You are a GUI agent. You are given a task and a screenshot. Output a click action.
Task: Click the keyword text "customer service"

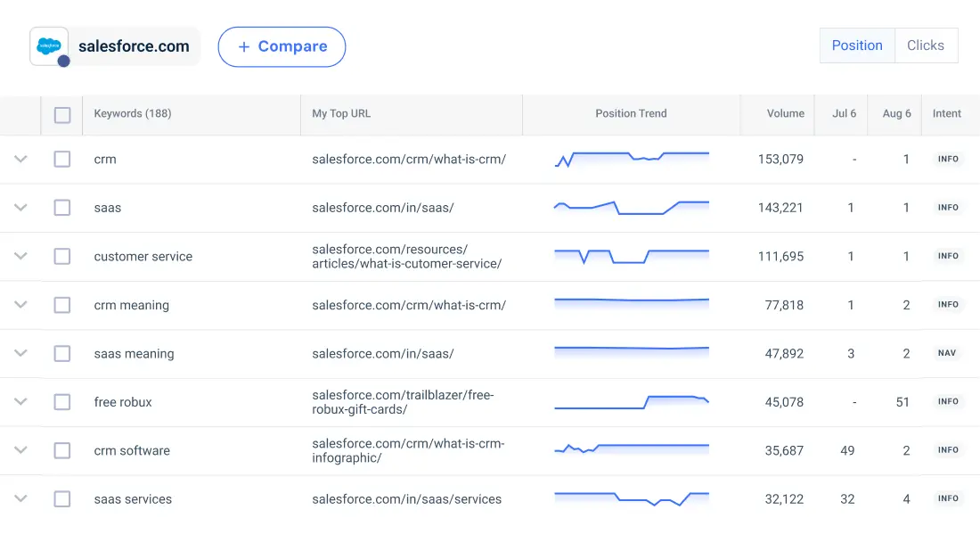pyautogui.click(x=143, y=257)
